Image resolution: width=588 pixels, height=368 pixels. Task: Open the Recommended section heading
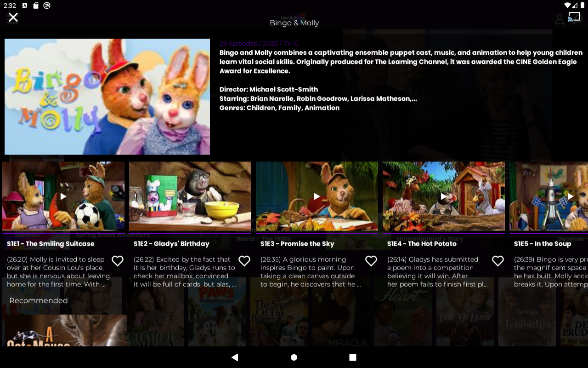click(39, 300)
